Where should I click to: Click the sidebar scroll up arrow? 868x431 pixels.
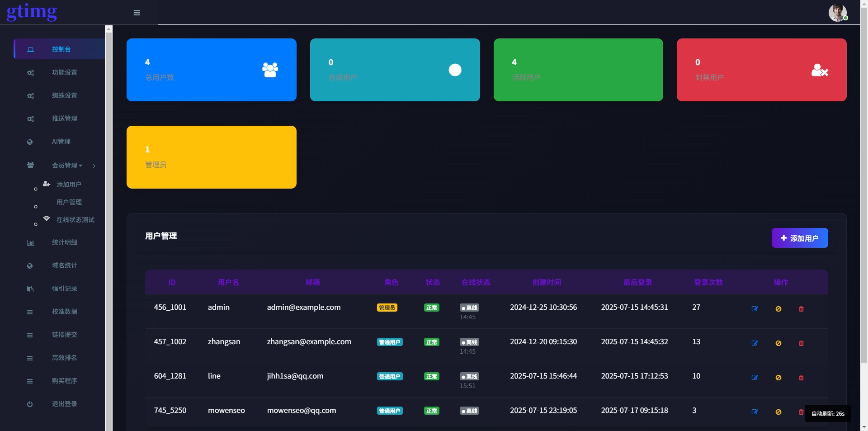tap(108, 28)
